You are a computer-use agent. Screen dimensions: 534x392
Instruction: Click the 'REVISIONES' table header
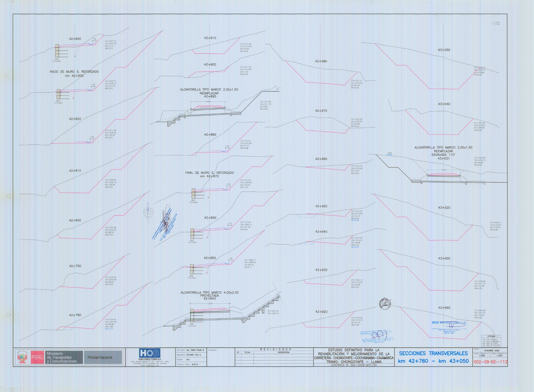(276, 349)
